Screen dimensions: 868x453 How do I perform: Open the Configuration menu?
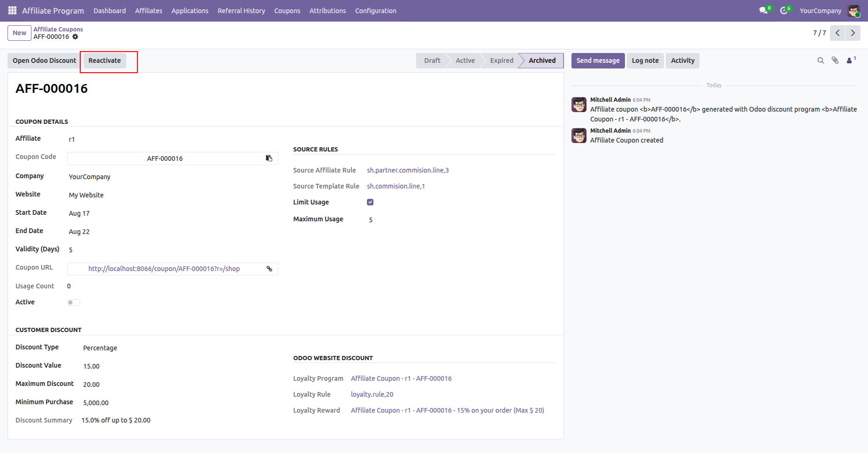(x=375, y=10)
